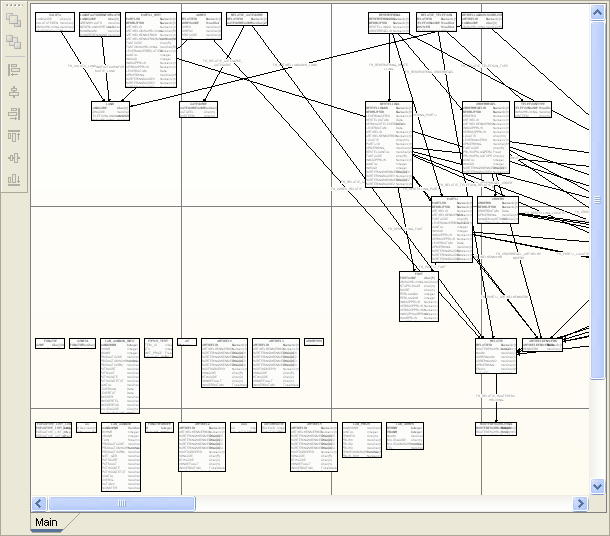Viewport: 610px width, 536px height.
Task: Switch to the Main diagram tab
Action: pos(46,523)
